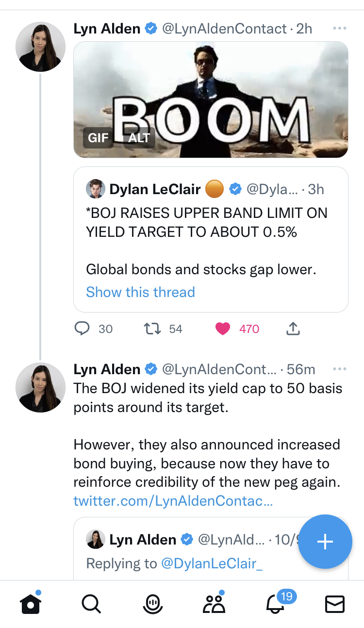Open Lyn Alden's avatar on first tweet
Viewport: 364px width, 628px height.
click(40, 47)
